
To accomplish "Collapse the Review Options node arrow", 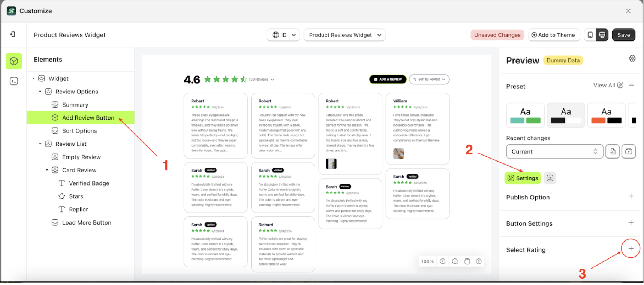I will [x=40, y=91].
